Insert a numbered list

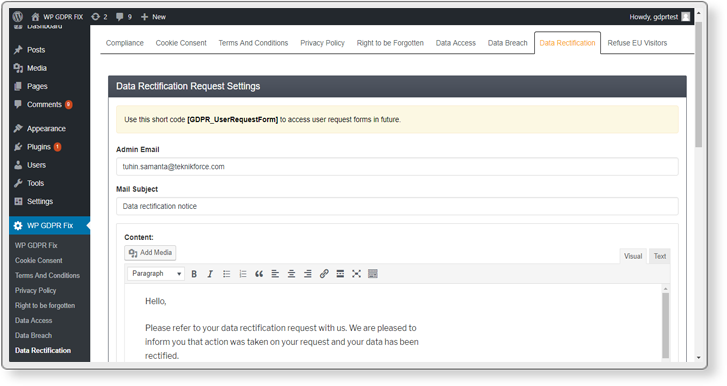(x=242, y=274)
